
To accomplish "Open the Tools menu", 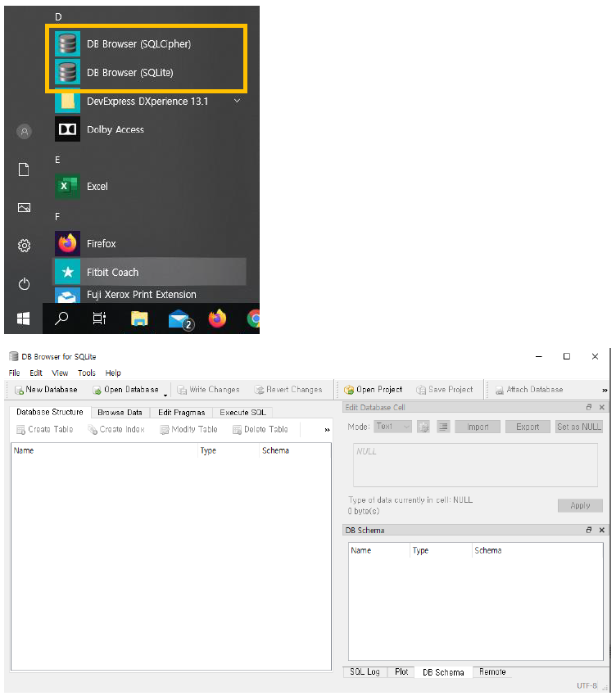I will coord(87,373).
